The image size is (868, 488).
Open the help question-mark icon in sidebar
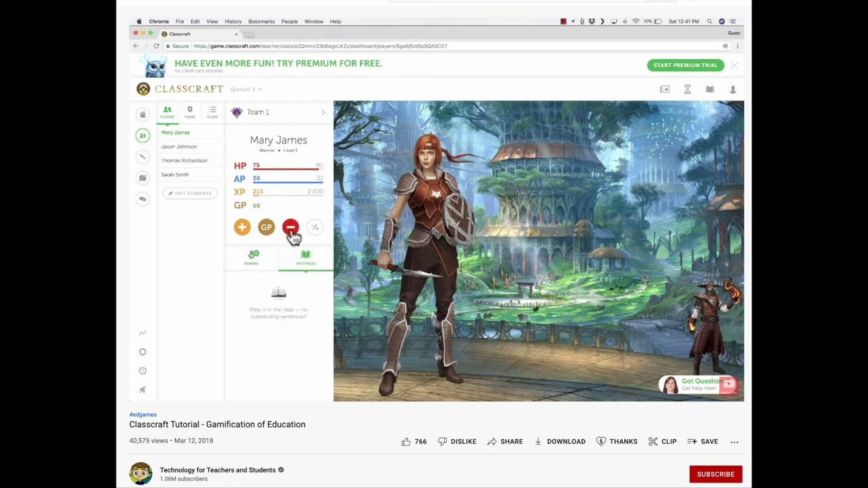coord(142,371)
